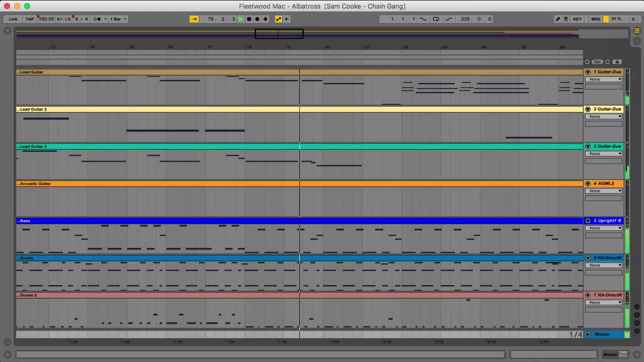Toggle MIDI map mode
This screenshot has width=644, height=362.
[596, 19]
